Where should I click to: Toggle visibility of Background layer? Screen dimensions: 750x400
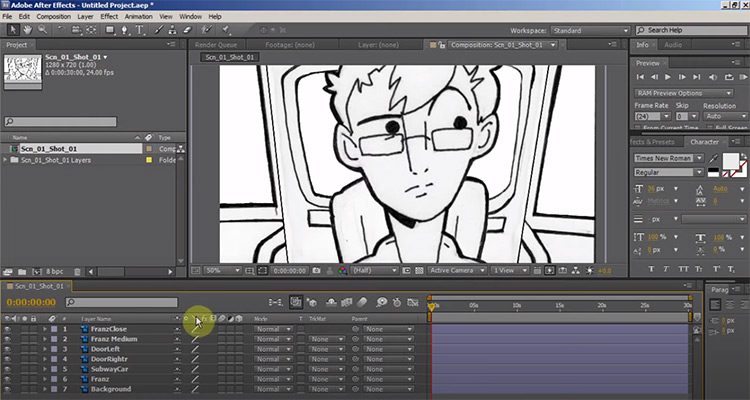(x=8, y=389)
